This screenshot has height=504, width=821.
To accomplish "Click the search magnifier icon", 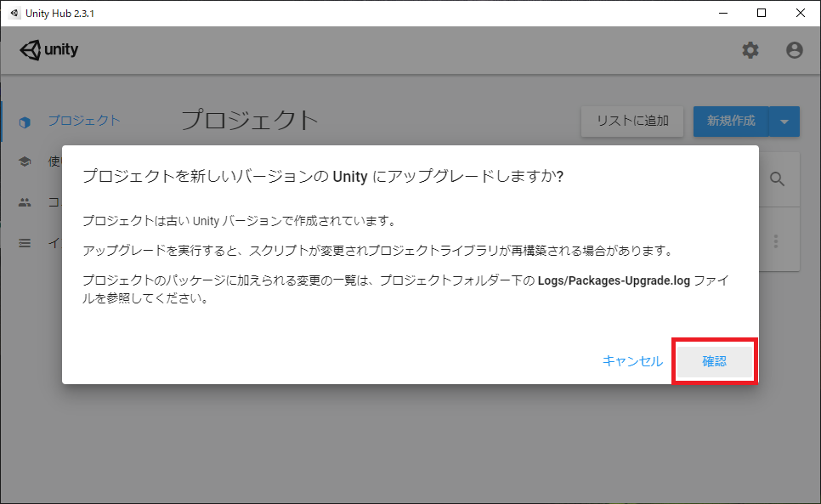I will (x=777, y=179).
